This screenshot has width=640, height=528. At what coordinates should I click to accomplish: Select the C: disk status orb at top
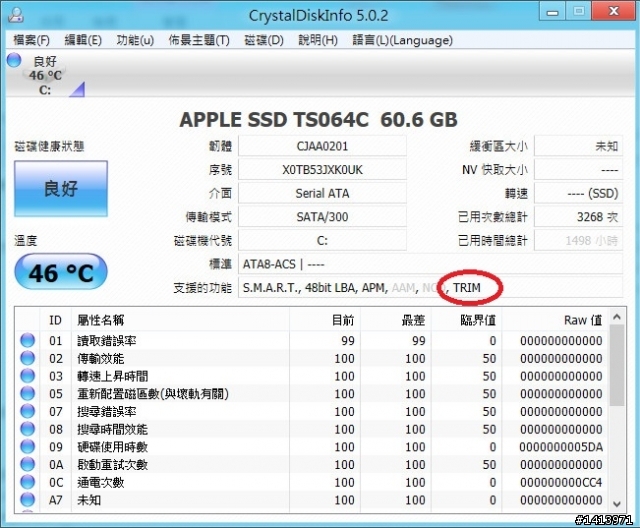(x=14, y=60)
